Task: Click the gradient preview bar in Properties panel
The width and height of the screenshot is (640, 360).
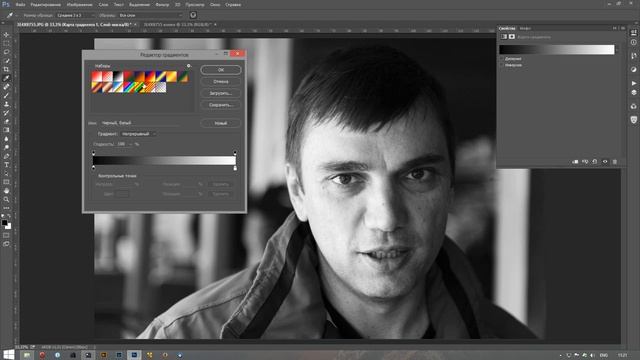Action: tap(557, 49)
